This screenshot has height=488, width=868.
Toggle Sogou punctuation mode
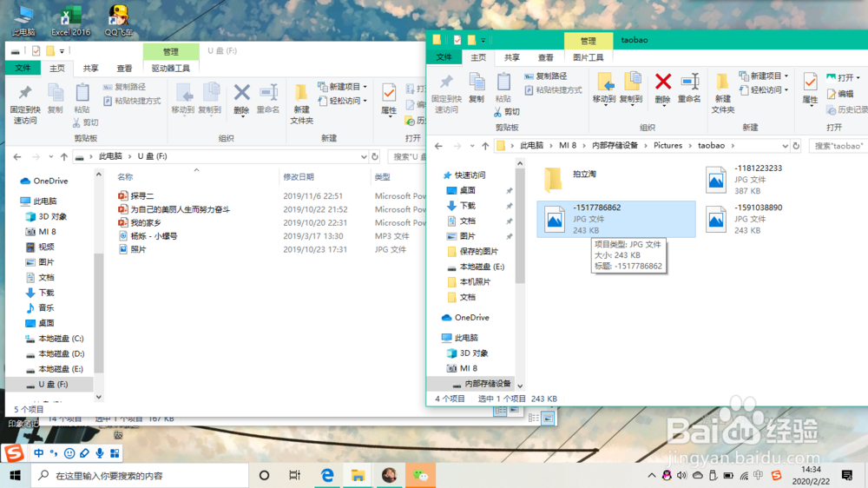click(x=54, y=453)
